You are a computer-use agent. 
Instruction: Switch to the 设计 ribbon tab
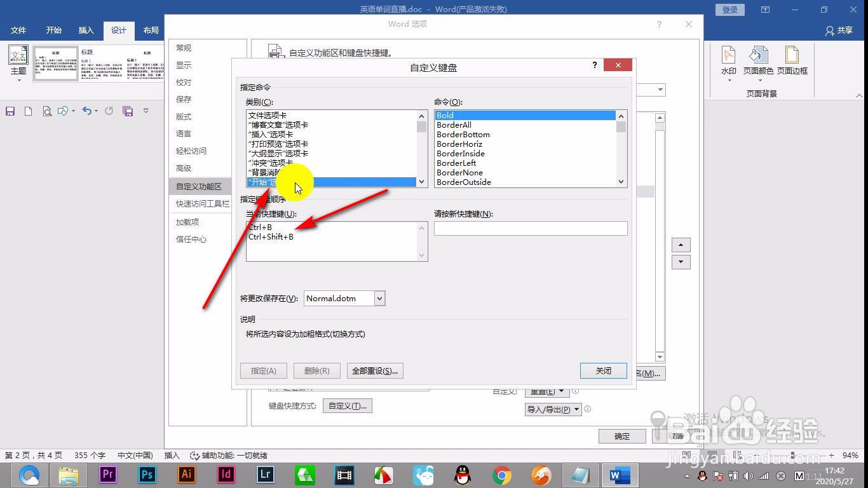pos(119,30)
